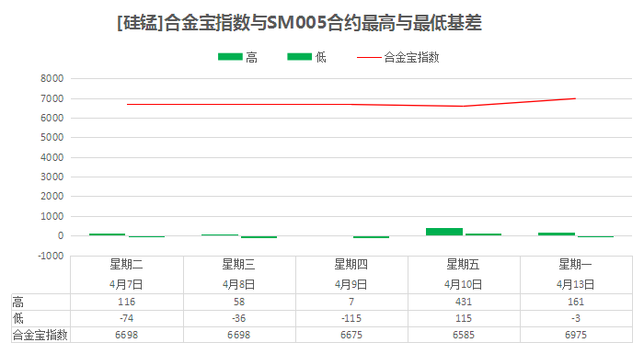Click the red line point at 4月10日
This screenshot has height=354, width=644.
click(463, 106)
